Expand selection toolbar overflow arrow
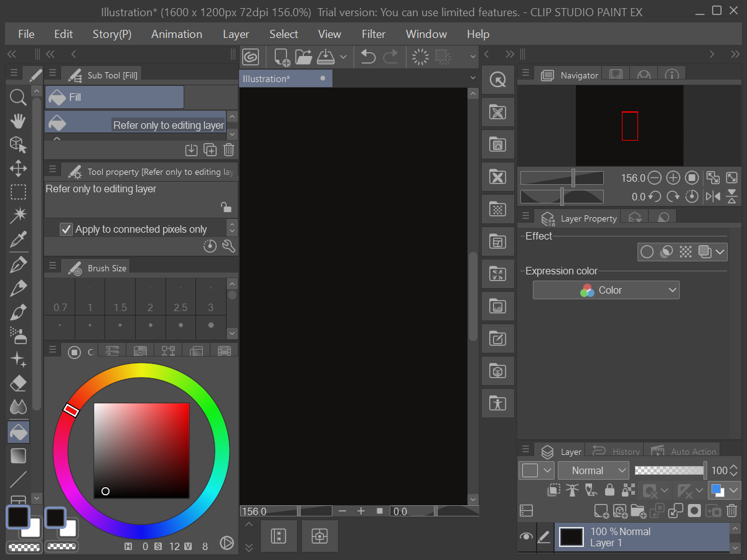Image resolution: width=747 pixels, height=560 pixels. click(473, 57)
